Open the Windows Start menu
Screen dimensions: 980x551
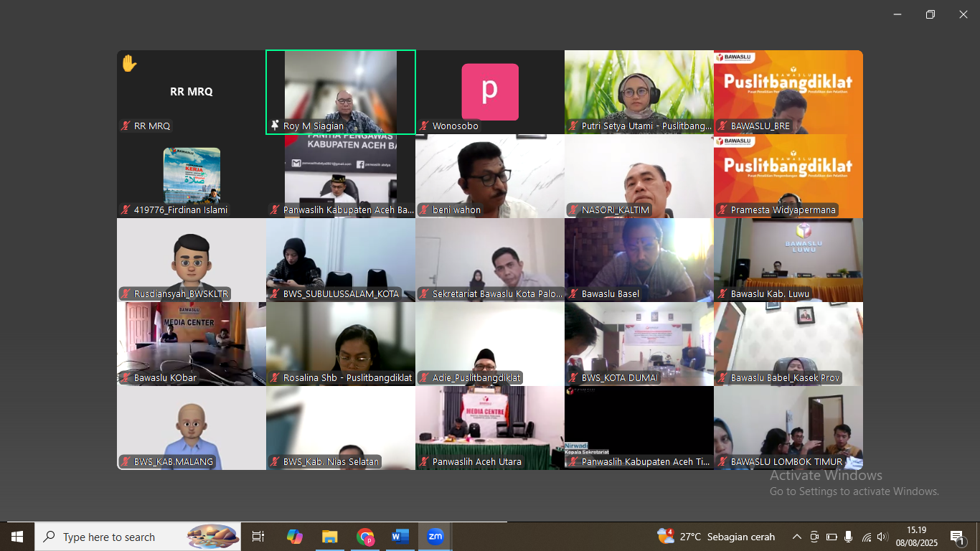17,537
